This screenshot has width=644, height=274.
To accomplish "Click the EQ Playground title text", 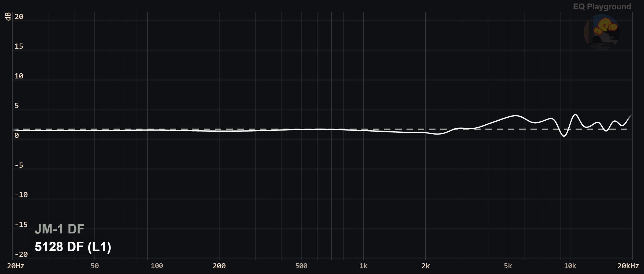I will click(602, 7).
